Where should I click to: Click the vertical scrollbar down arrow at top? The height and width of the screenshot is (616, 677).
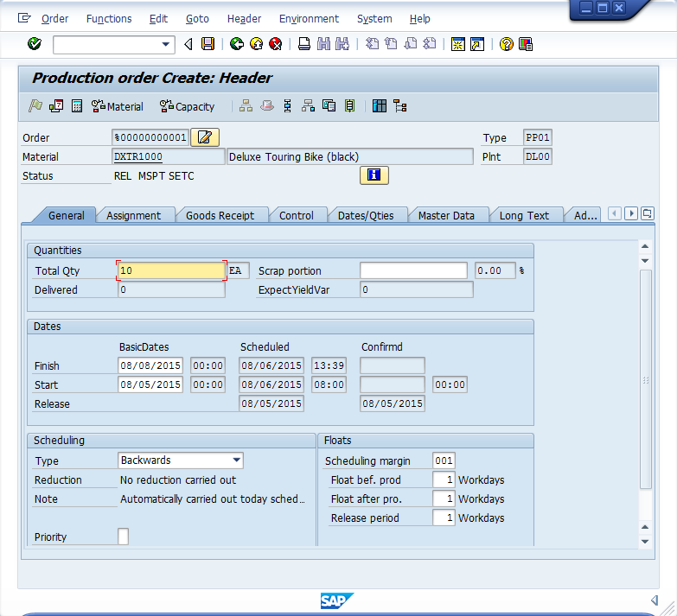pos(645,261)
